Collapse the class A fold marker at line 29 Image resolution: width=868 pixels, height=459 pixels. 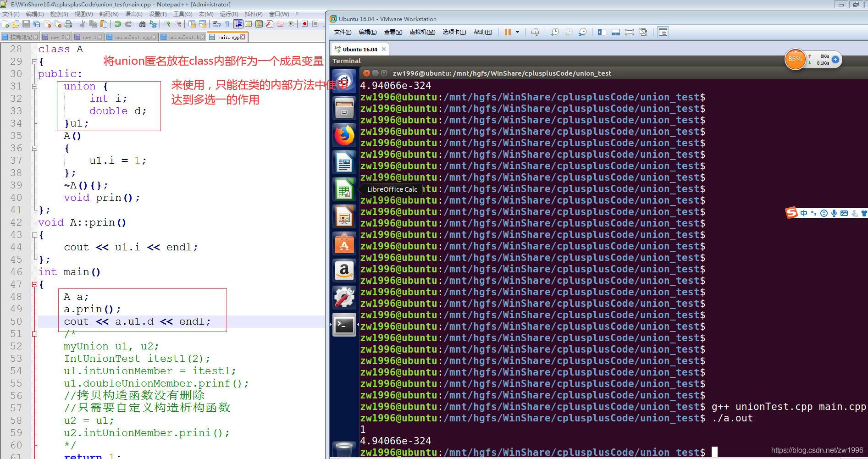point(34,61)
